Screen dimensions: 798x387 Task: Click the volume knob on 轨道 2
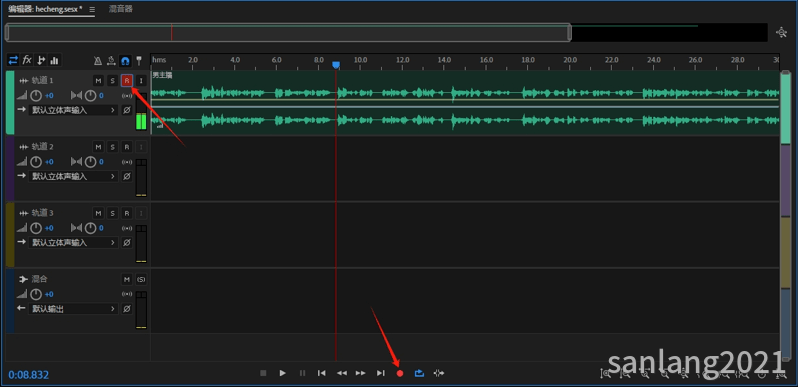[36, 162]
